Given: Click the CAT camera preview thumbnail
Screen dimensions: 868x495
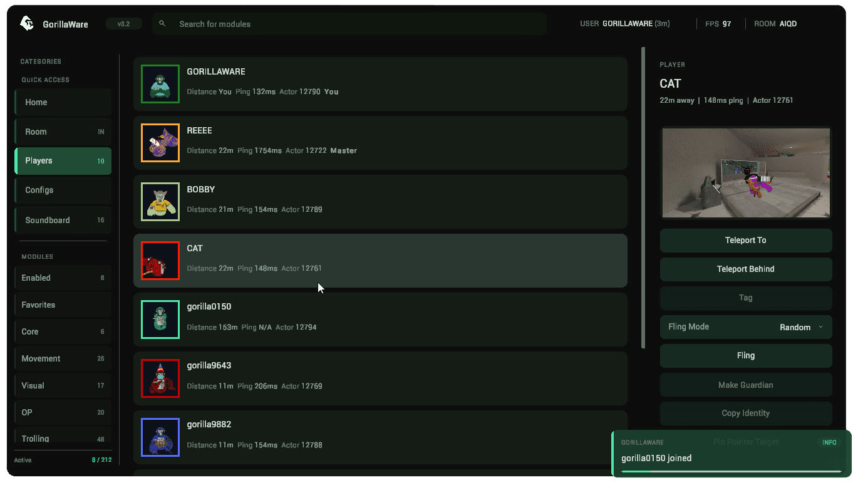Looking at the screenshot, I should (x=746, y=173).
